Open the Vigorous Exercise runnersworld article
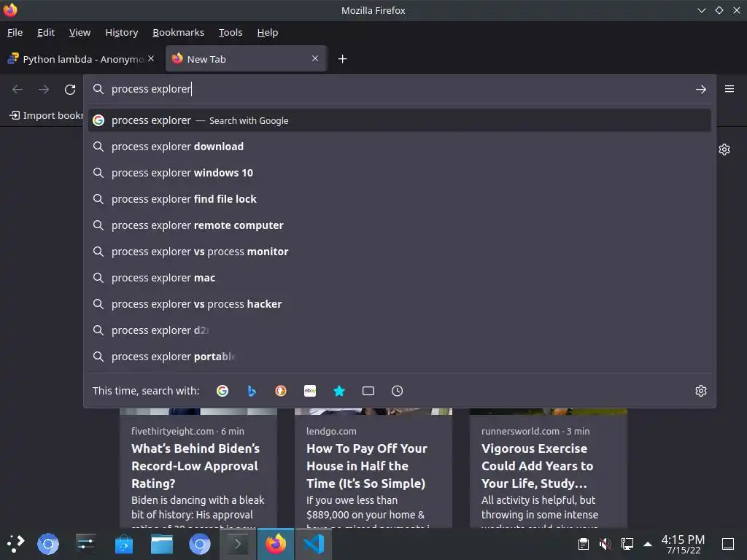This screenshot has height=560, width=747. pos(549,468)
